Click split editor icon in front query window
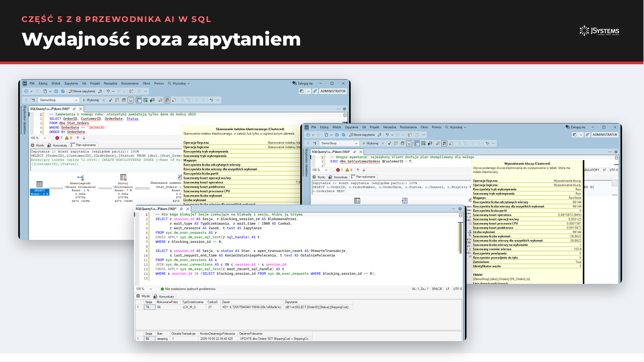The image size is (644, 362). [460, 215]
